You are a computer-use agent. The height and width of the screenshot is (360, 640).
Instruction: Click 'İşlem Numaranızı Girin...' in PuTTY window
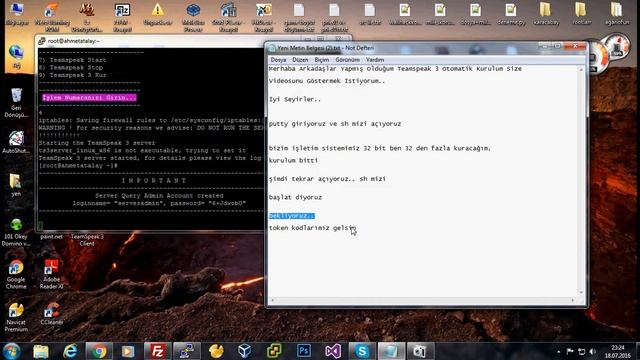[89, 98]
